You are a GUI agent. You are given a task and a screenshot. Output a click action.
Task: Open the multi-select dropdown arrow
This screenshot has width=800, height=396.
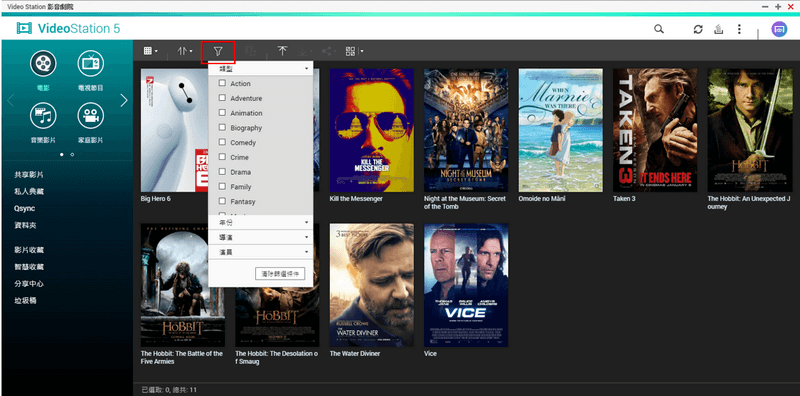pos(361,51)
